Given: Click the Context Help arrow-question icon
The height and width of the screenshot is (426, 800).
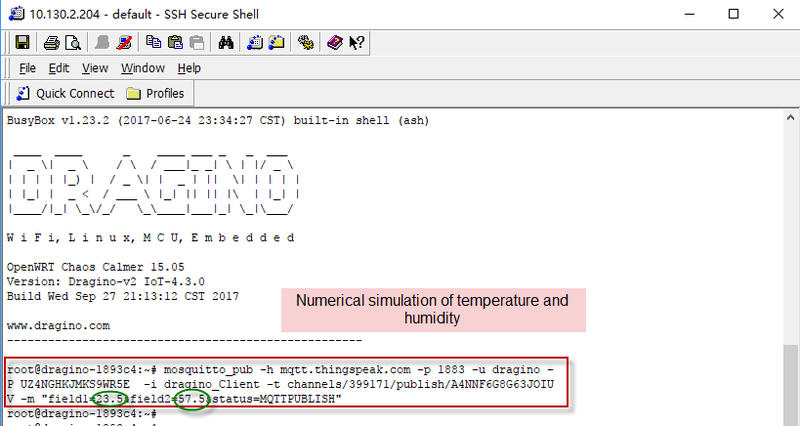Looking at the screenshot, I should click(x=357, y=42).
